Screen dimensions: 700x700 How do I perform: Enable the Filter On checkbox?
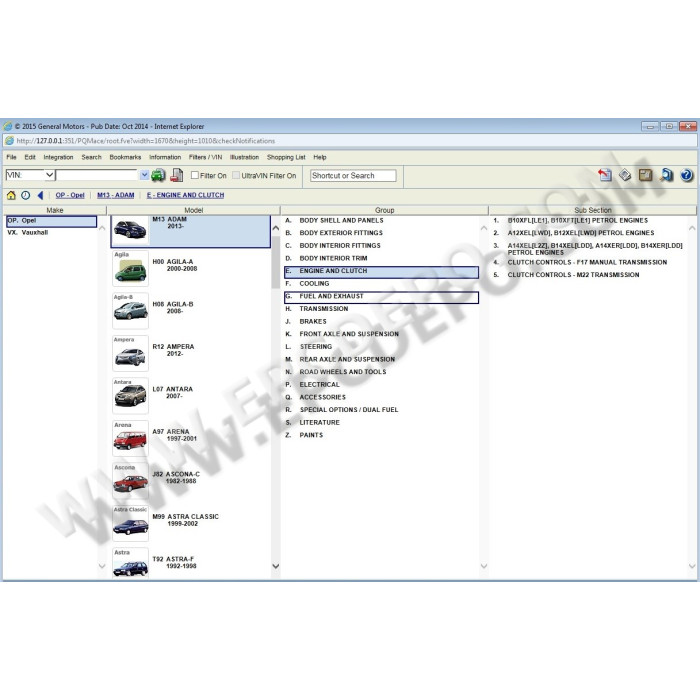tap(195, 175)
